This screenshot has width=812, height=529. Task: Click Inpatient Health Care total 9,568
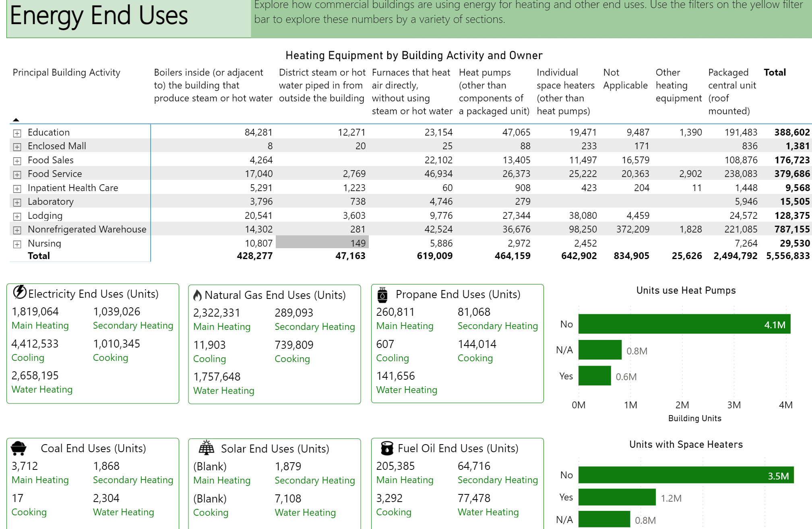[798, 188]
